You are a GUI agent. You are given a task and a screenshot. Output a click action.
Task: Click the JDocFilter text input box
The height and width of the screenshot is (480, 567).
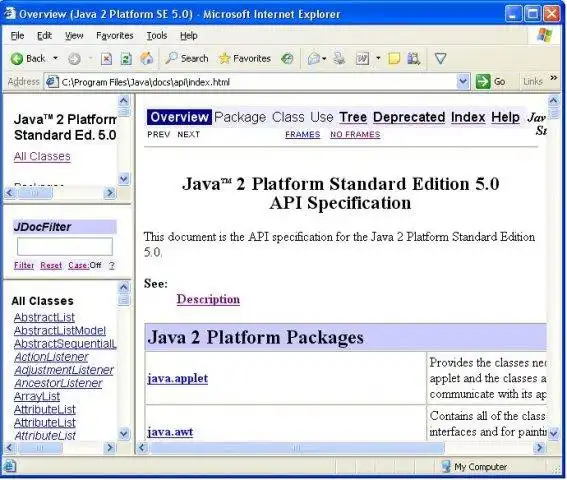click(x=65, y=247)
